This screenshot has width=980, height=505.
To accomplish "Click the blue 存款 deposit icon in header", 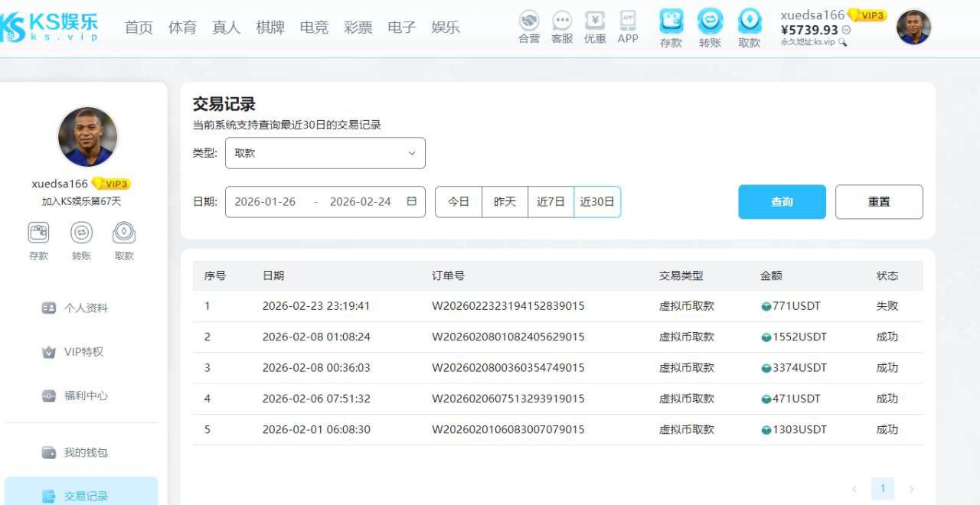I will click(x=671, y=21).
